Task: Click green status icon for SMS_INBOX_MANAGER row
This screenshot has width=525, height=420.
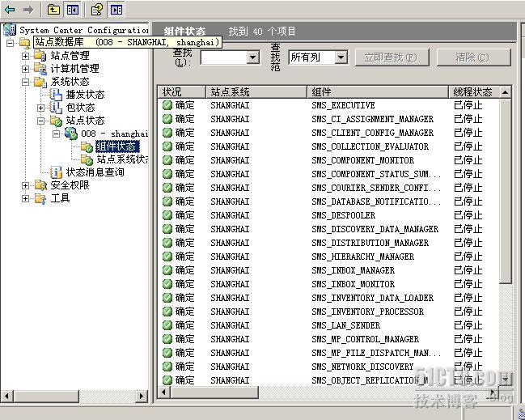Action: point(167,270)
